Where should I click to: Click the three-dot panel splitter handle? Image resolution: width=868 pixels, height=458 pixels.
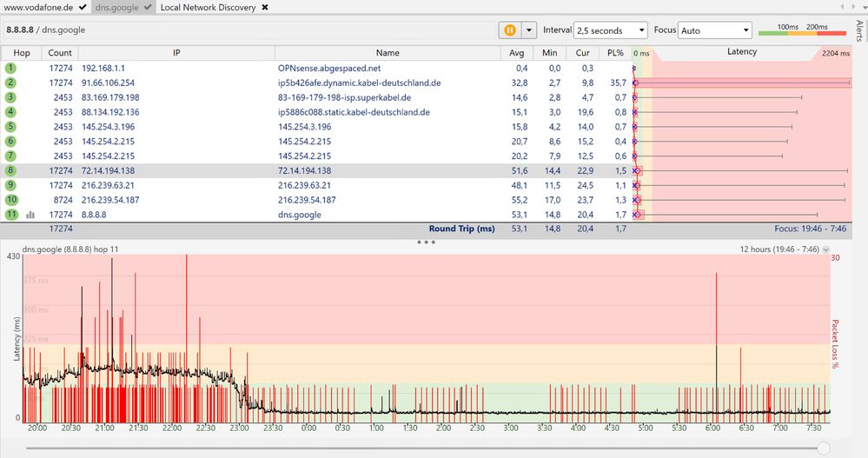pos(426,242)
